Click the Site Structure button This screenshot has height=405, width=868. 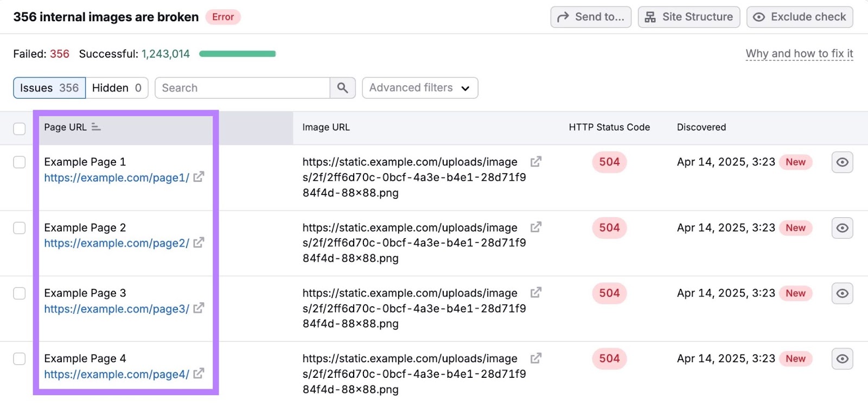point(688,17)
